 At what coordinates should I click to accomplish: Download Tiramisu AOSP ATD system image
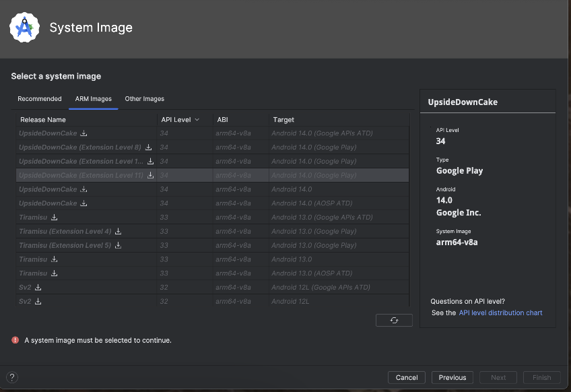tap(55, 273)
